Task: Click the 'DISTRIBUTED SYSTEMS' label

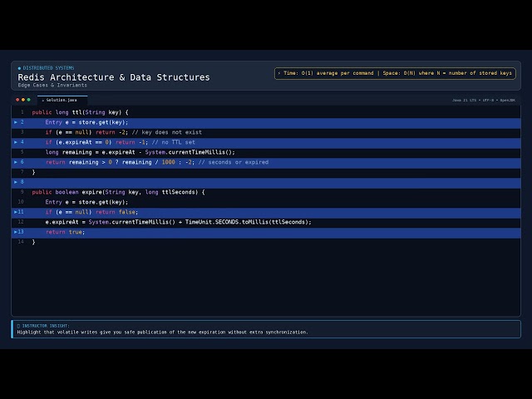Action: [x=48, y=68]
